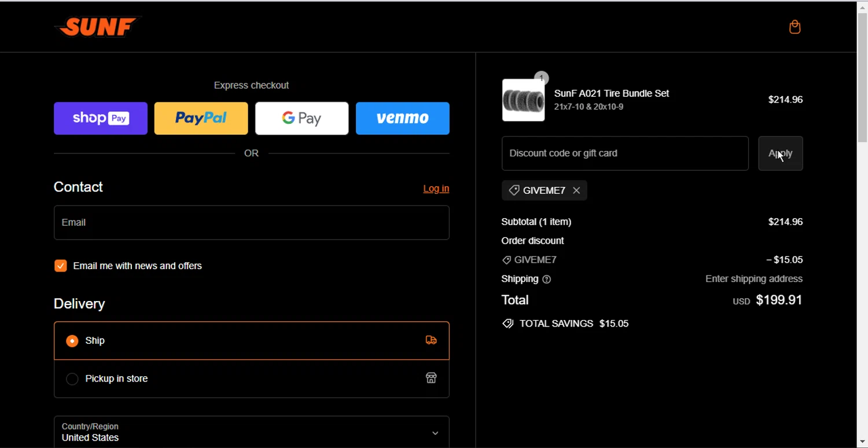Select the Pickup in store option

252,379
